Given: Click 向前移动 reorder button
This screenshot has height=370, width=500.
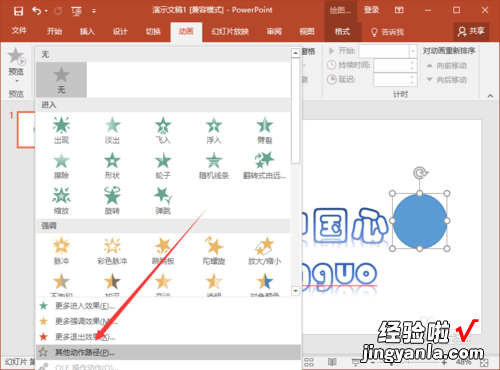Looking at the screenshot, I should 447,65.
